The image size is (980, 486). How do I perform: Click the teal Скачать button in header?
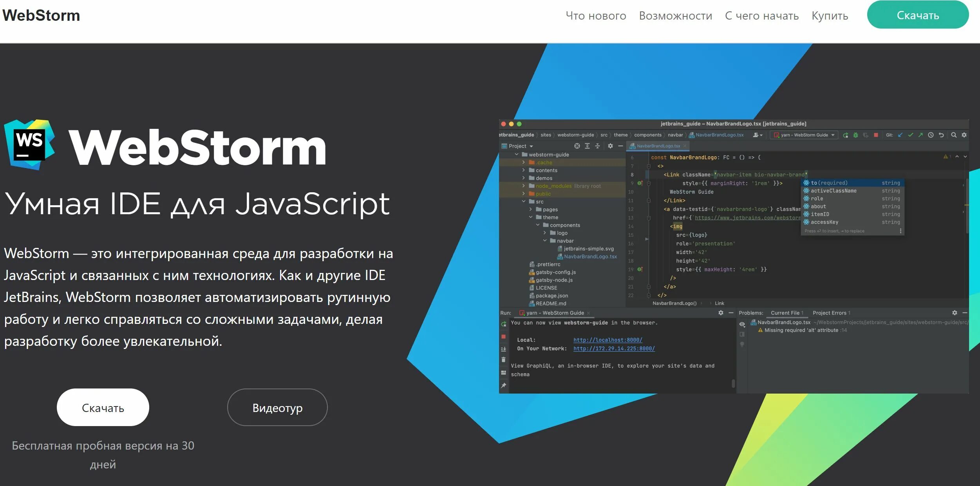918,15
